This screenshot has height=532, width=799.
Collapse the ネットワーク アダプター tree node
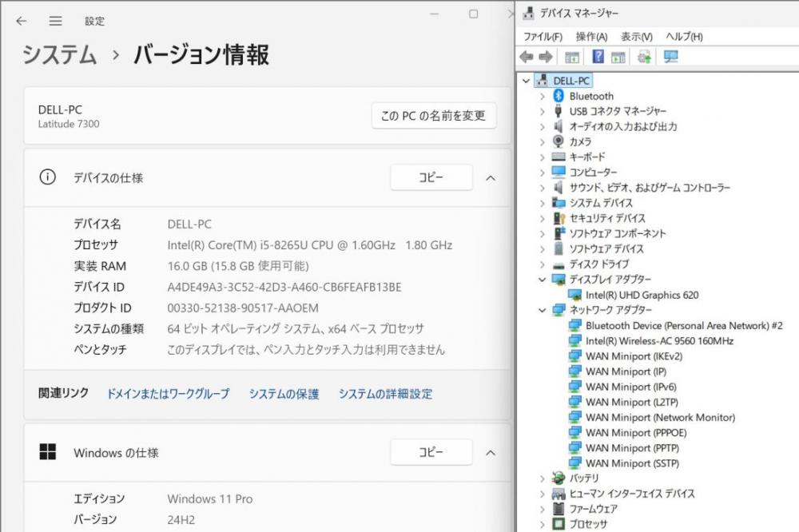tap(543, 310)
